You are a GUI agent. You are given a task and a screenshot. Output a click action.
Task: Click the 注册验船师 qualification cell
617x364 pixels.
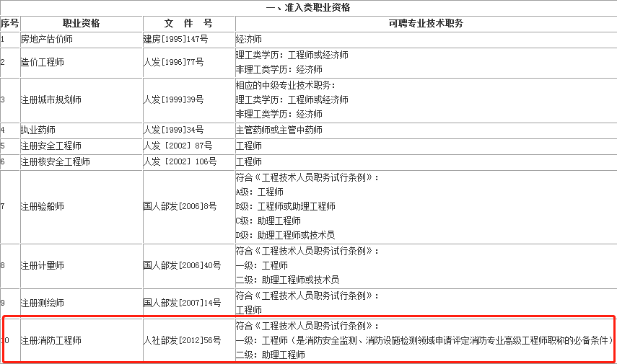click(43, 206)
